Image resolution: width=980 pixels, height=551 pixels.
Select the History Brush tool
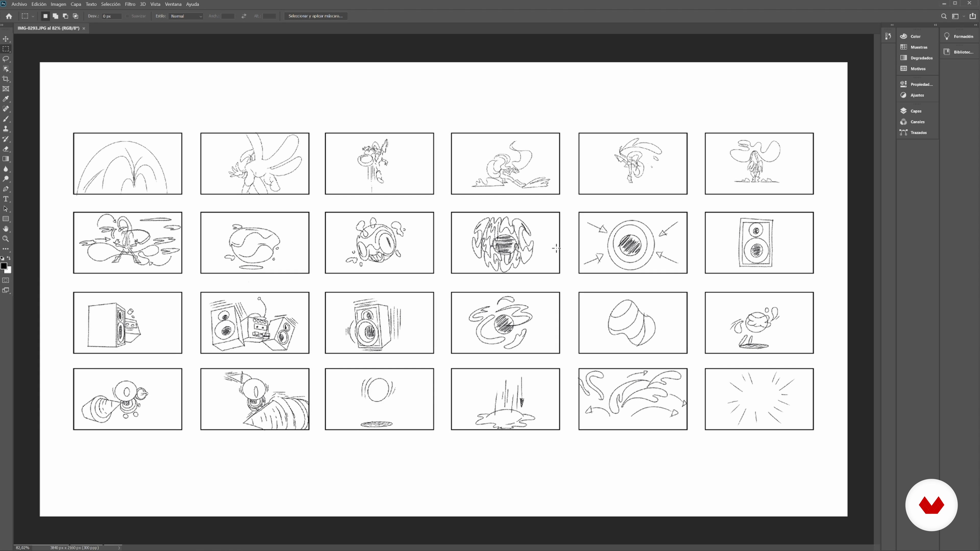point(6,139)
